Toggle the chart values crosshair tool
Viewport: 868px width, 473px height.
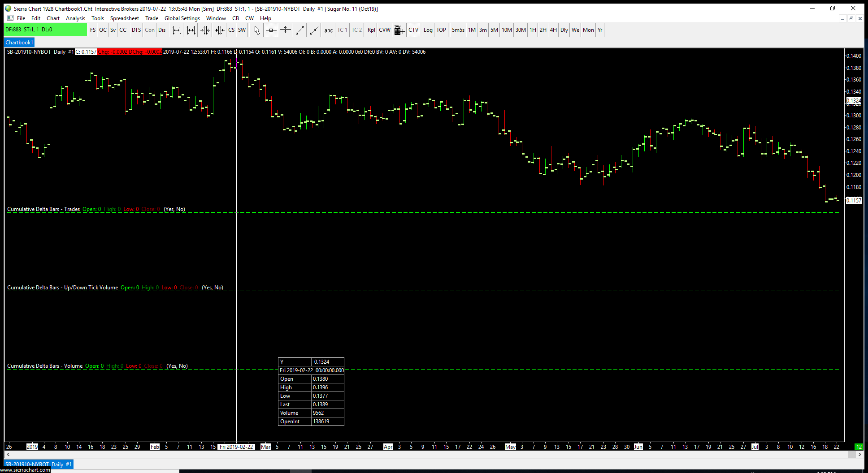[x=271, y=30]
